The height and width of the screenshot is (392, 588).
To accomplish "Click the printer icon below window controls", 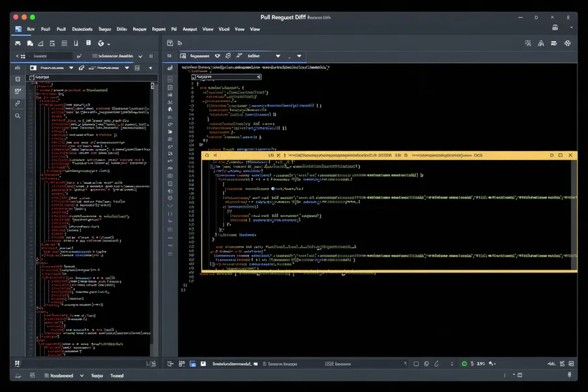I will 555,27.
